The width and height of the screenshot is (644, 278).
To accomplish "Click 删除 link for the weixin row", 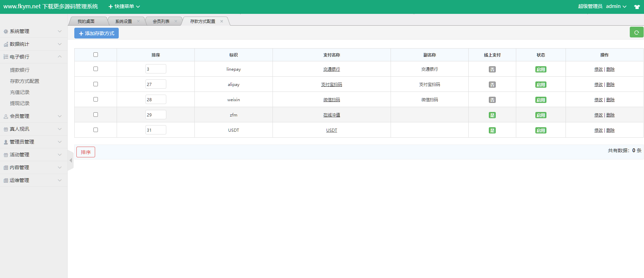I will click(x=610, y=100).
